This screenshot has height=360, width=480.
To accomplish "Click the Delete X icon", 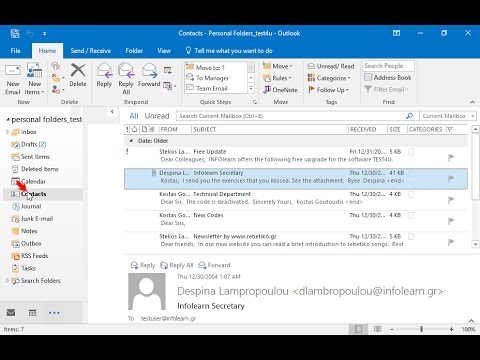I will pos(78,70).
